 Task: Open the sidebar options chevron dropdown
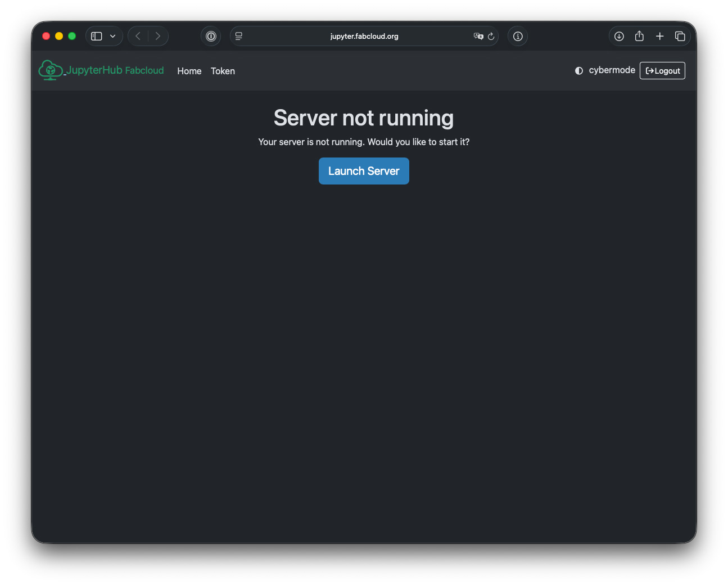point(112,35)
